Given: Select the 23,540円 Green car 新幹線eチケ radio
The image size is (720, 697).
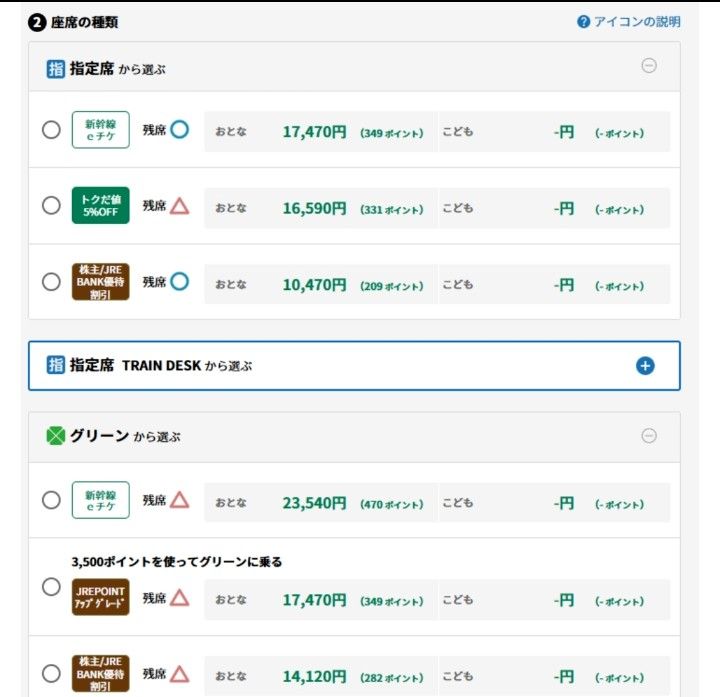Looking at the screenshot, I should [51, 500].
